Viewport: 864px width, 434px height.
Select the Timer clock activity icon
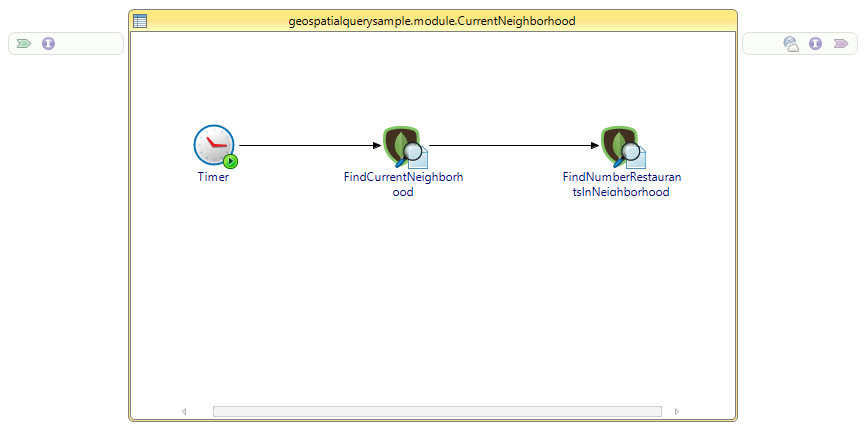(215, 146)
